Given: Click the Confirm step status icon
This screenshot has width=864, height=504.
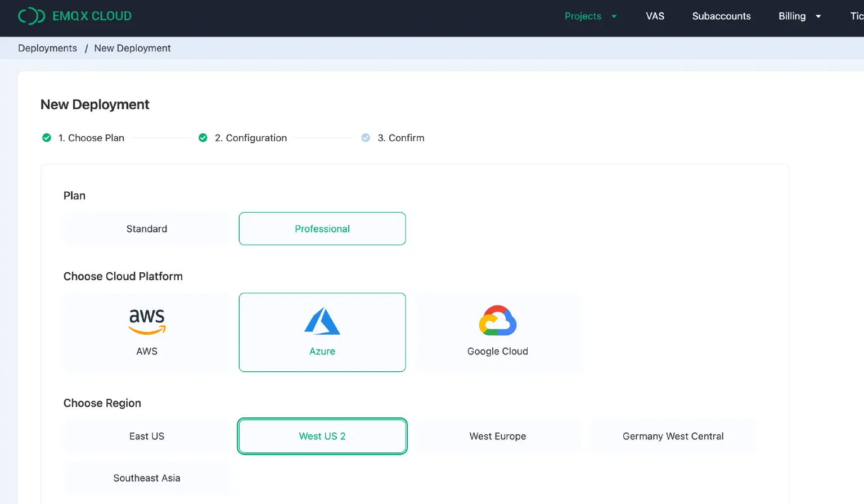Looking at the screenshot, I should (x=366, y=138).
